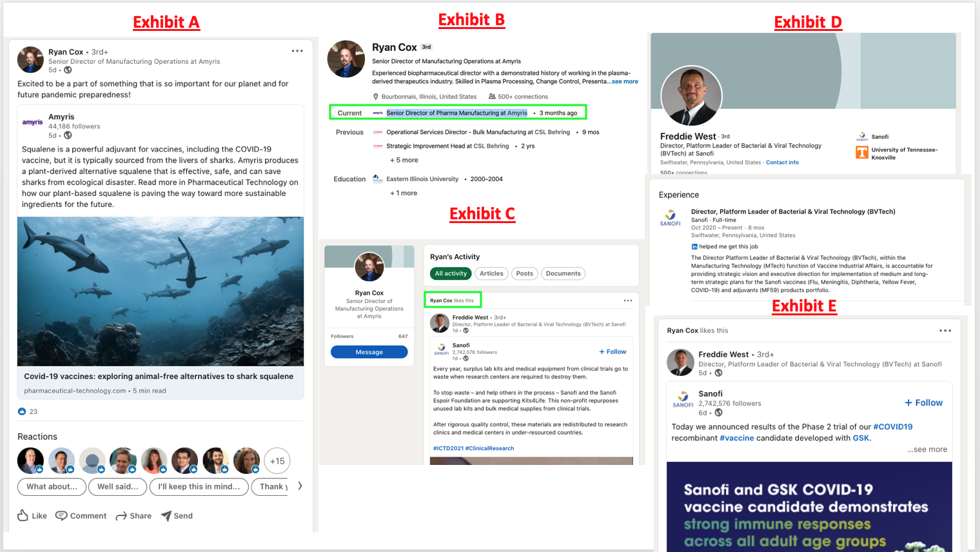The width and height of the screenshot is (980, 552).
Task: Select the All activity filter
Action: (451, 273)
